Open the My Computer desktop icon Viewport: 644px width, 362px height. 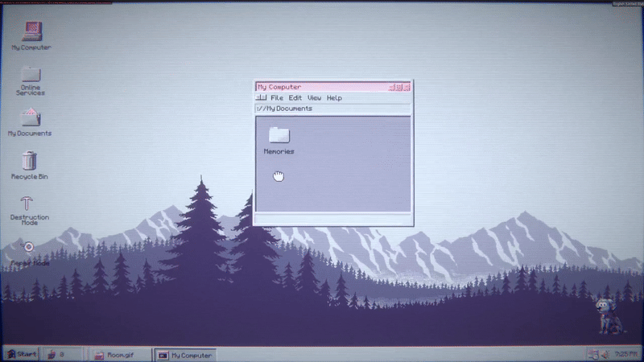tap(31, 33)
